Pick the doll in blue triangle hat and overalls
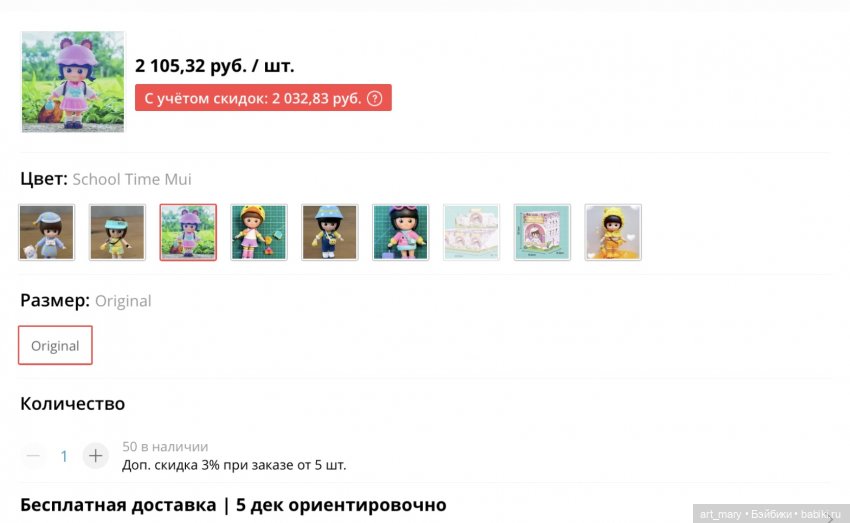850x523 pixels. [330, 233]
